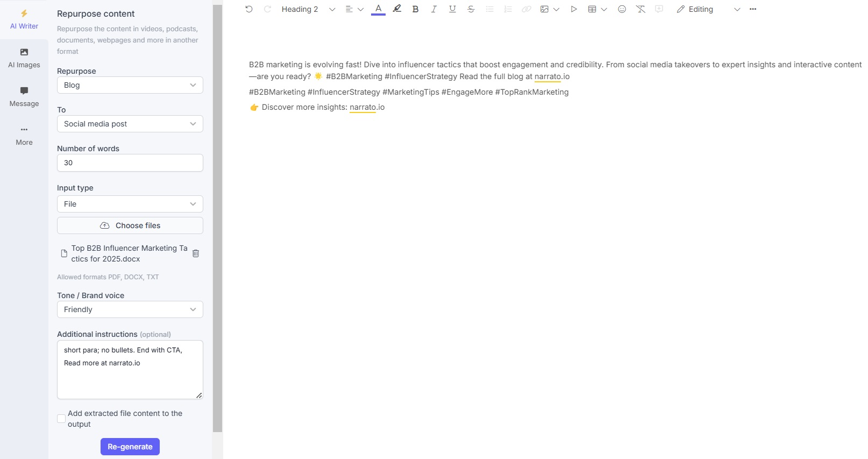Switch to the AI Writer tab
Image resolution: width=868 pixels, height=459 pixels.
[24, 19]
